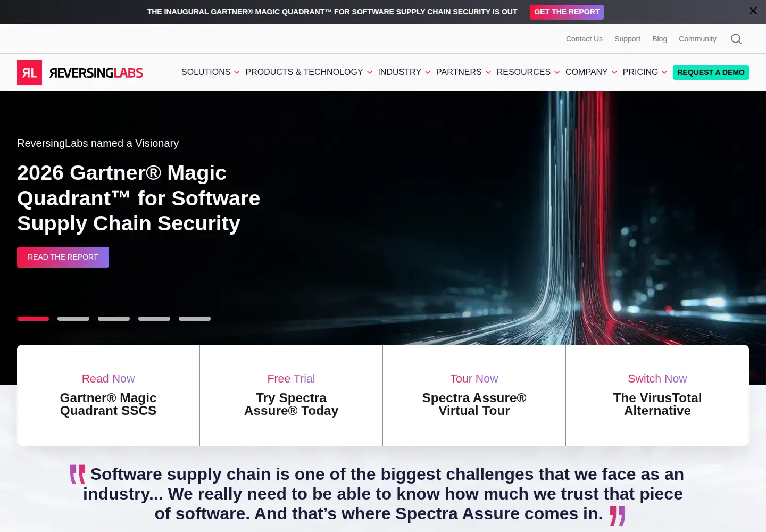This screenshot has width=766, height=532.
Task: Open the Pricing menu
Action: pos(640,72)
